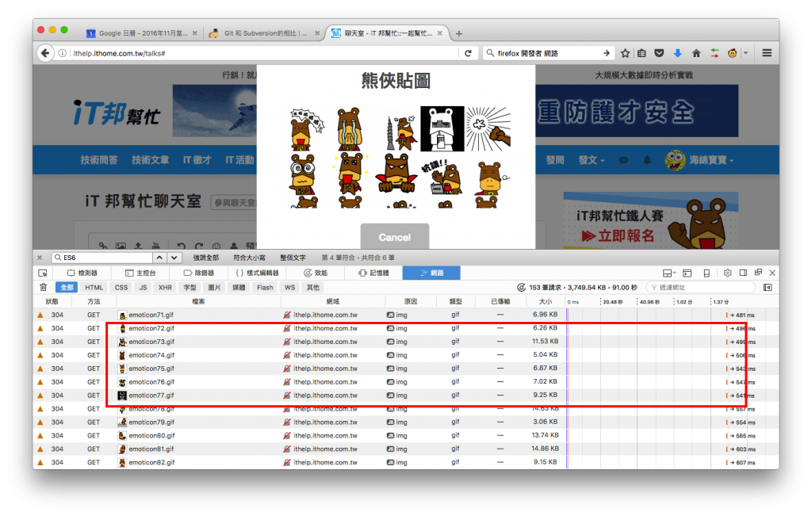The width and height of the screenshot is (812, 516).
Task: Click the 發問 link in navbar
Action: [x=555, y=160]
